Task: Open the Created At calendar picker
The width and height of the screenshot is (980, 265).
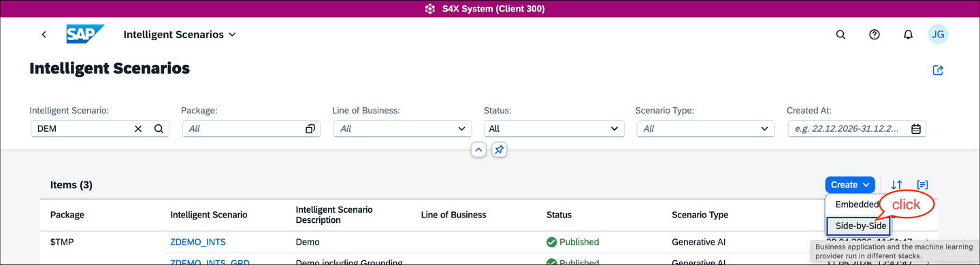Action: pyautogui.click(x=916, y=128)
